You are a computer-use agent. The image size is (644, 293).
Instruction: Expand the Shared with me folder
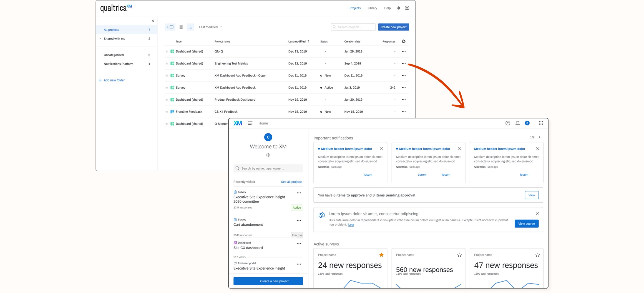pos(100,39)
